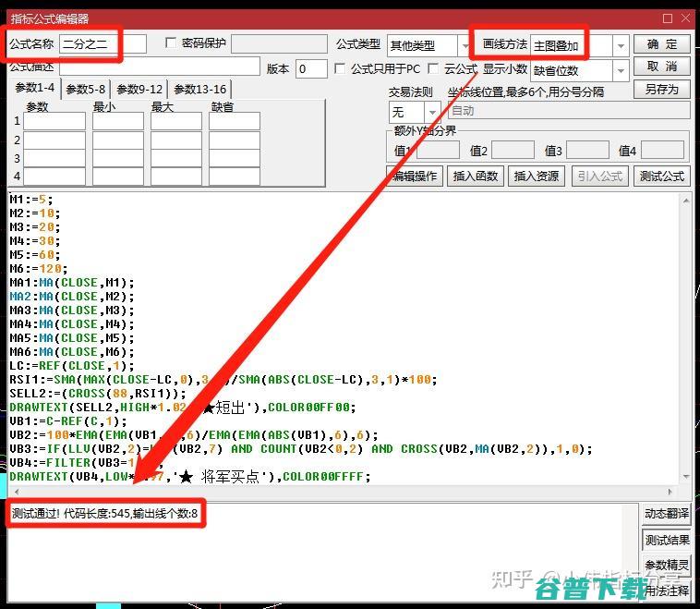Click the 值4 input field
Image resolution: width=700 pixels, height=609 pixels.
coord(662,150)
